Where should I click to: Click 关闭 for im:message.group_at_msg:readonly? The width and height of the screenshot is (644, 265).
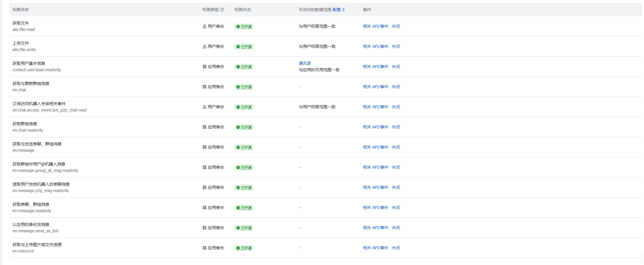click(x=396, y=167)
